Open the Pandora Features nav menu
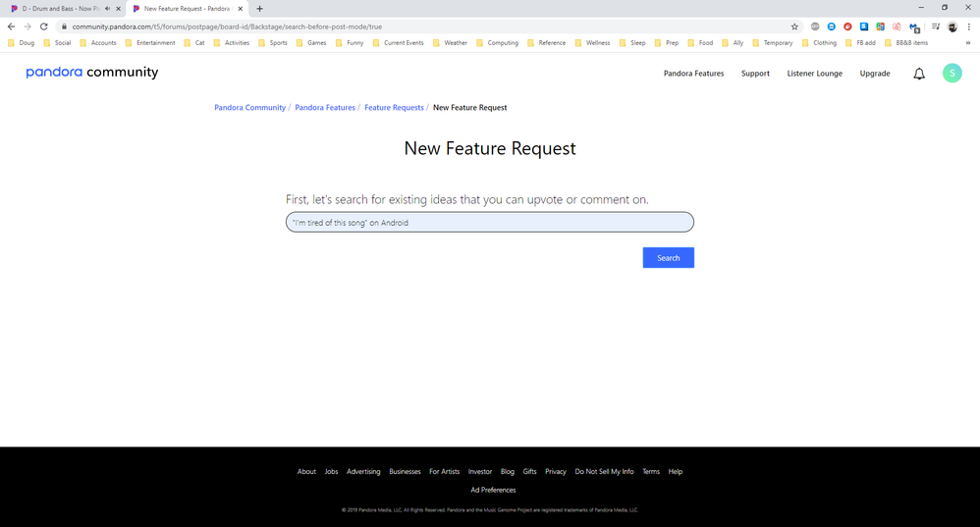Viewport: 980px width, 527px height. coord(693,74)
